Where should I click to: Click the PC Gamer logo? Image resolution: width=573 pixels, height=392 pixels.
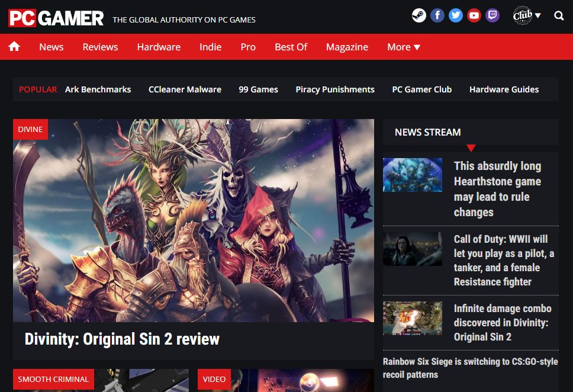coord(56,18)
